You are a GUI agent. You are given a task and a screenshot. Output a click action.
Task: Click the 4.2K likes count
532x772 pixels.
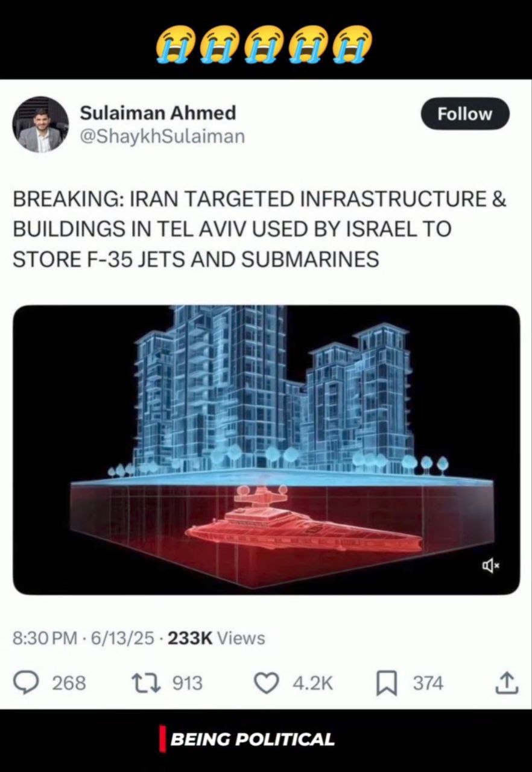pyautogui.click(x=312, y=683)
